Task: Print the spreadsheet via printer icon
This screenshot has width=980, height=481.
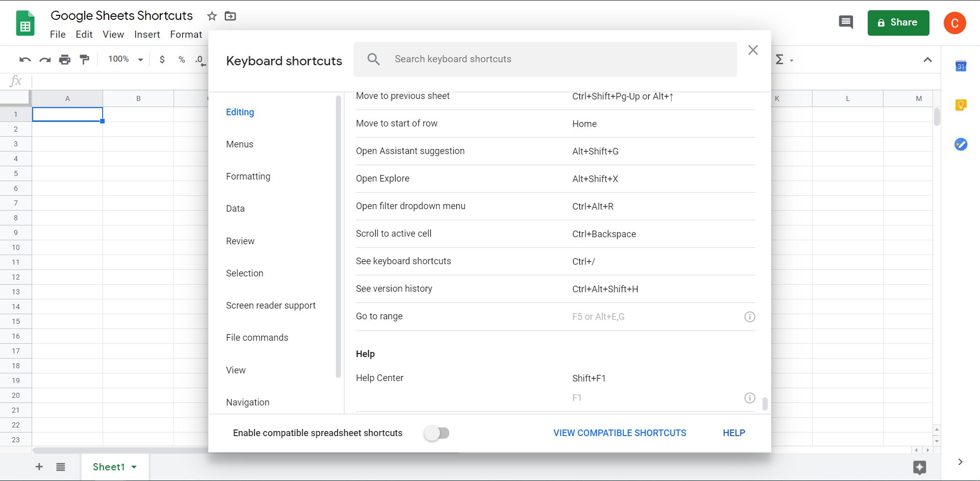Action: point(65,60)
